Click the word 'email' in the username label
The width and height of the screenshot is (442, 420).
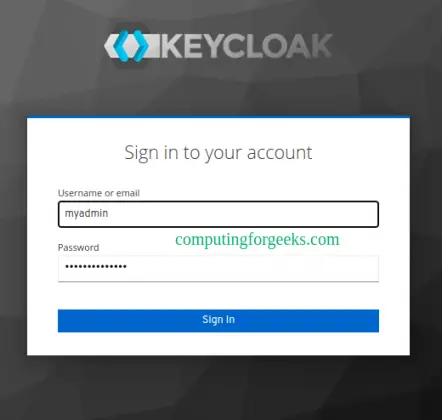128,193
